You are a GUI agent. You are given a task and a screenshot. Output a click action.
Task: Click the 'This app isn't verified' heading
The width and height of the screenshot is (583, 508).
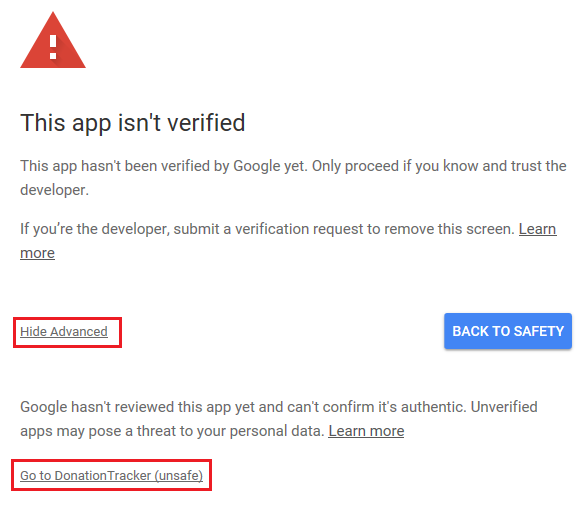[x=133, y=123]
